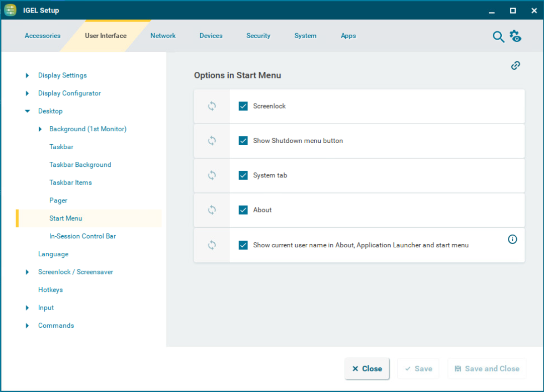This screenshot has width=544, height=392.
Task: Click the link icon above options panel
Action: click(x=515, y=65)
